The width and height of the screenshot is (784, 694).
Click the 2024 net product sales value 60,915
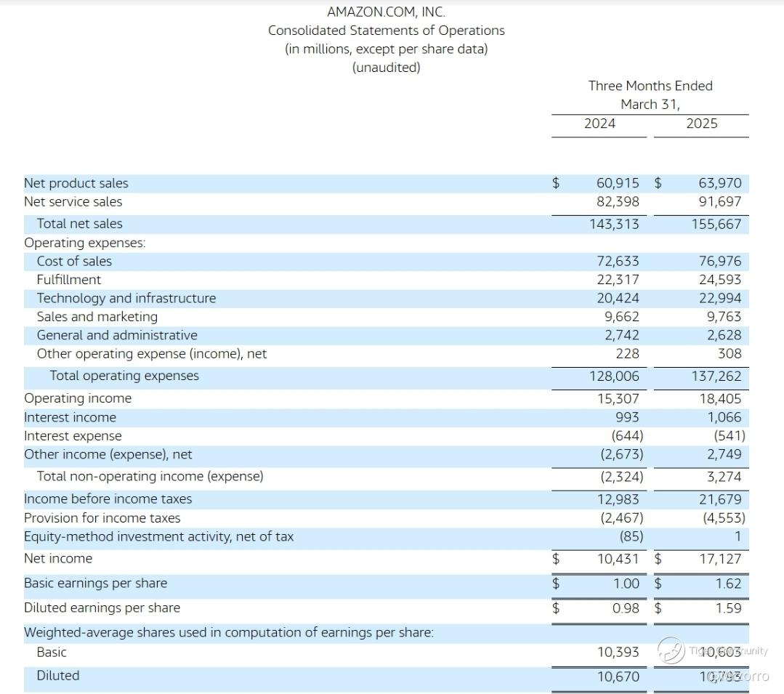point(618,183)
